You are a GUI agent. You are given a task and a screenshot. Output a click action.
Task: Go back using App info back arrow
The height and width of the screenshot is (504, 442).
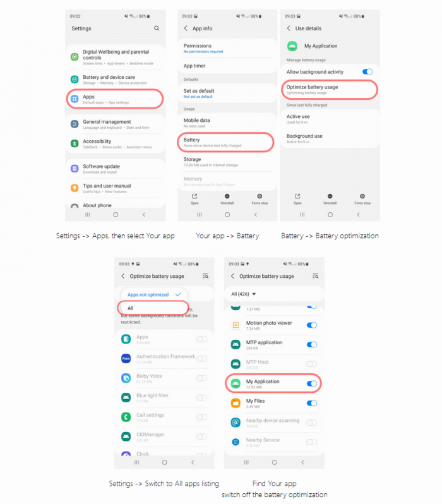[x=186, y=28]
